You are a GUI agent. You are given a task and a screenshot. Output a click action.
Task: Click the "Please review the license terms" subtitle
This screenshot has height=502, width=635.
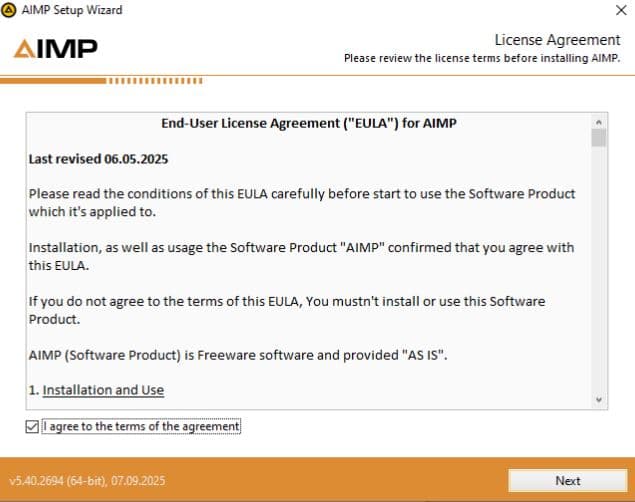point(482,58)
